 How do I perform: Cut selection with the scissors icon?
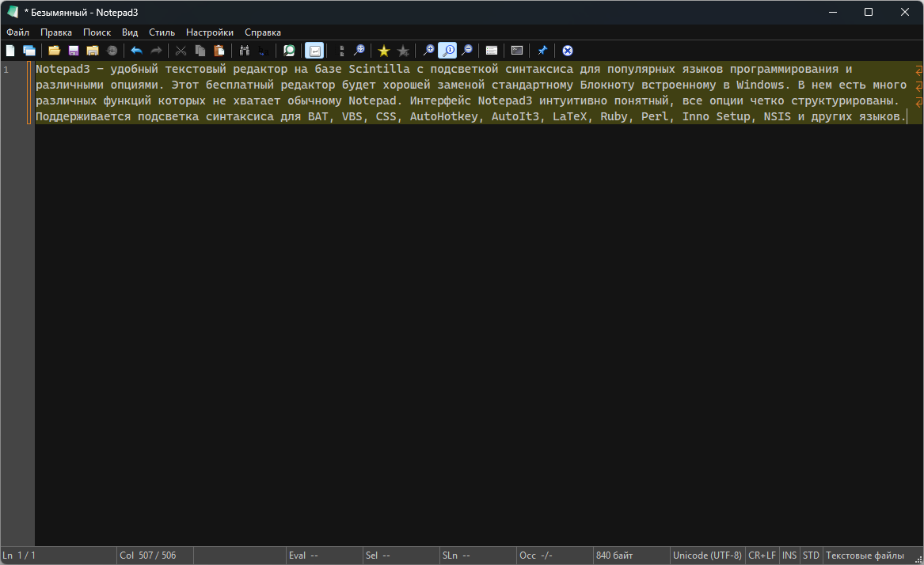(181, 51)
